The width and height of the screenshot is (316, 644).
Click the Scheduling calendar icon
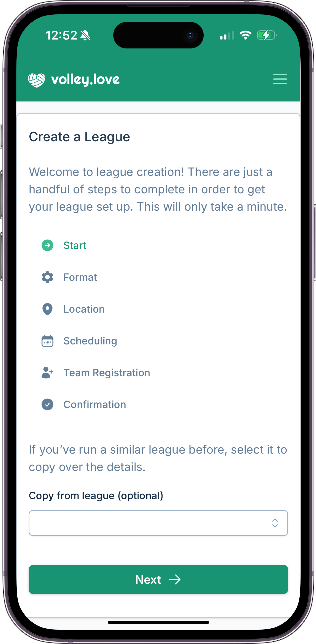pyautogui.click(x=47, y=341)
